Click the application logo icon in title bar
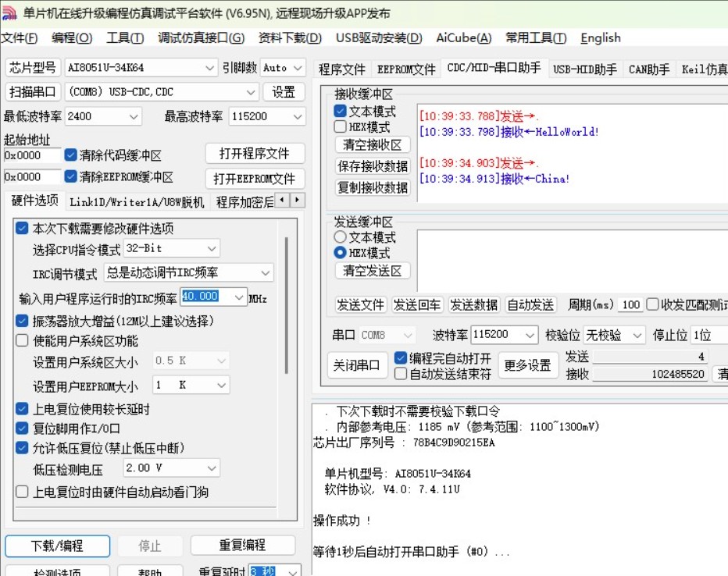The image size is (728, 576). [x=9, y=13]
